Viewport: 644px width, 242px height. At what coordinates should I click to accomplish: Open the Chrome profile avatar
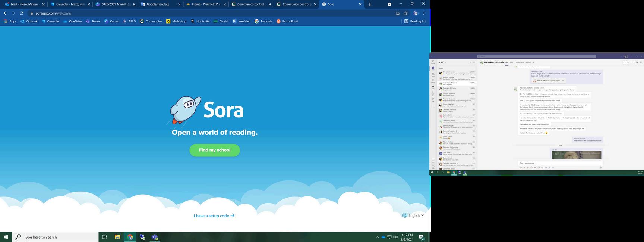[x=416, y=13]
